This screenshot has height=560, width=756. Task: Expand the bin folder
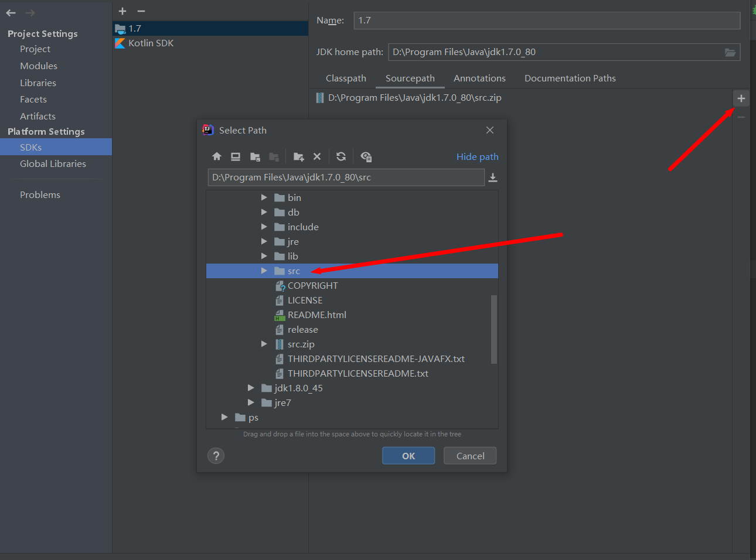[264, 197]
